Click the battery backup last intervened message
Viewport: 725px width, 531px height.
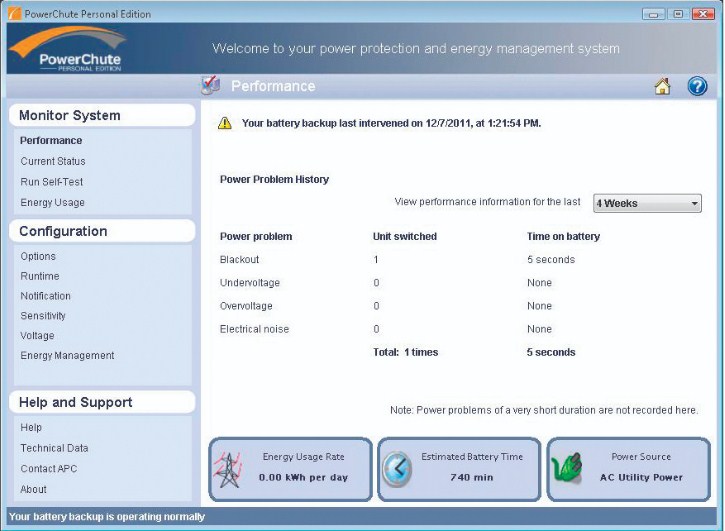point(391,123)
